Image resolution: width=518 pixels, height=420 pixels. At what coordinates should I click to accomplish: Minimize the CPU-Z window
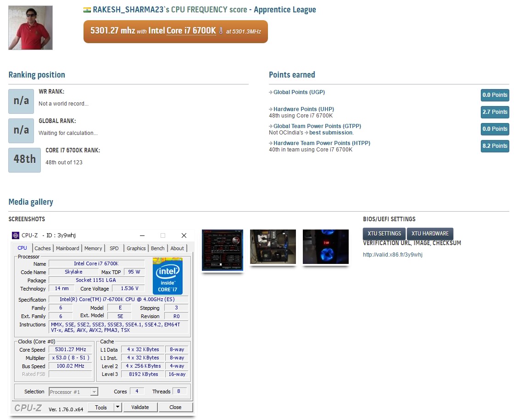pyautogui.click(x=142, y=235)
